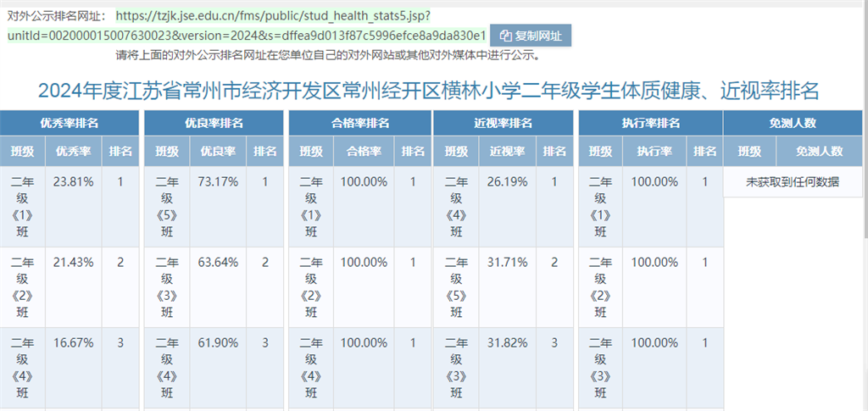Click the 近视率排名 table header
868x411 pixels.
[x=504, y=124]
